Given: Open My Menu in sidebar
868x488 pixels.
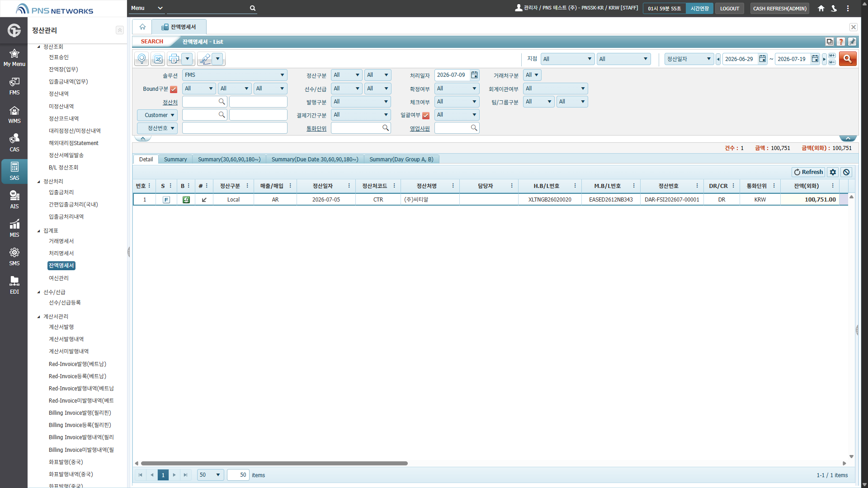Looking at the screenshot, I should point(14,58).
